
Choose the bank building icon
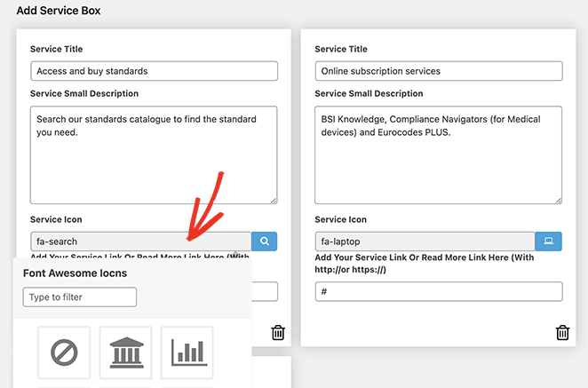pyautogui.click(x=125, y=353)
